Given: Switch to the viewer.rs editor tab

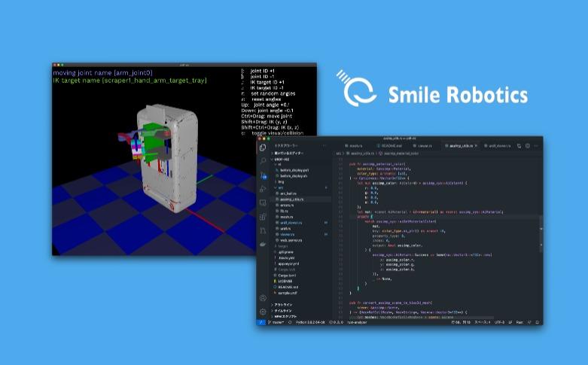Looking at the screenshot, I should [423, 146].
